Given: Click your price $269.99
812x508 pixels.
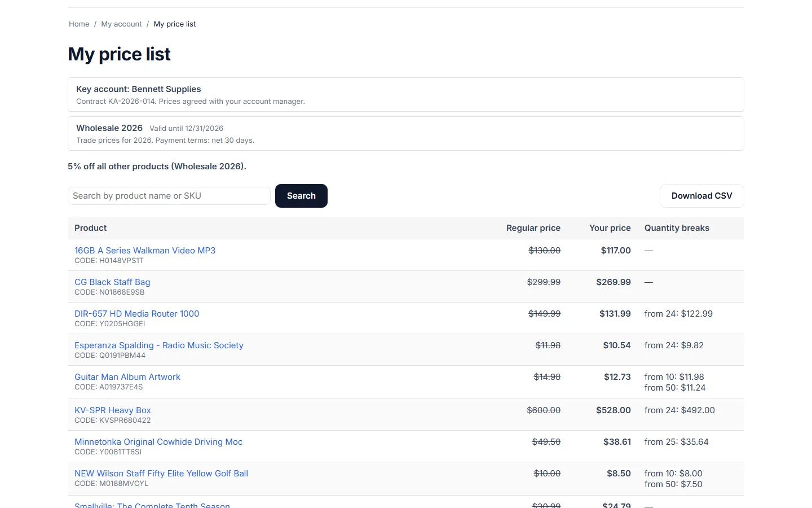Looking at the screenshot, I should (614, 282).
